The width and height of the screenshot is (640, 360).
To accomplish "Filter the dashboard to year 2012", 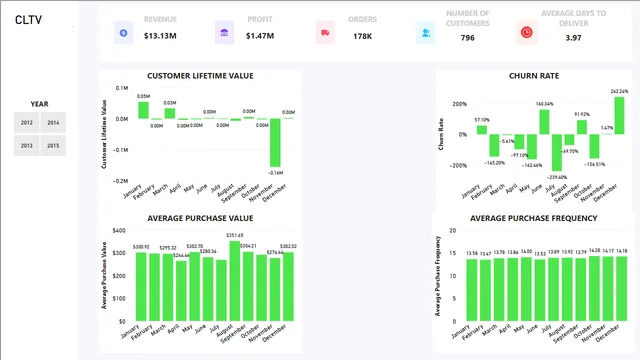I will coord(27,122).
